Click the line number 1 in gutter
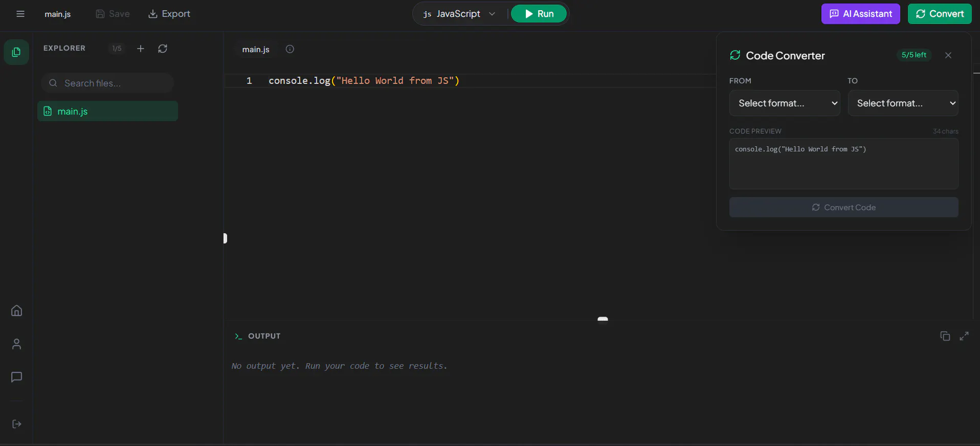This screenshot has width=980, height=446. pyautogui.click(x=249, y=81)
